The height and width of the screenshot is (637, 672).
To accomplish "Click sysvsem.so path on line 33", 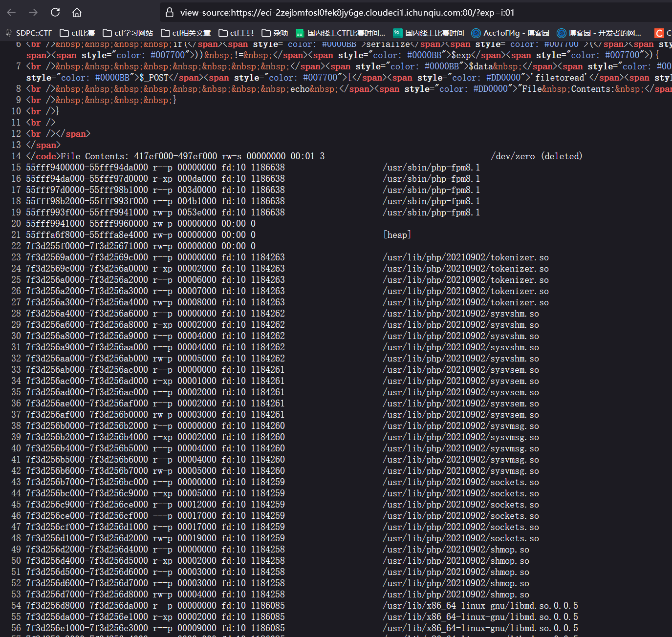I will [461, 370].
